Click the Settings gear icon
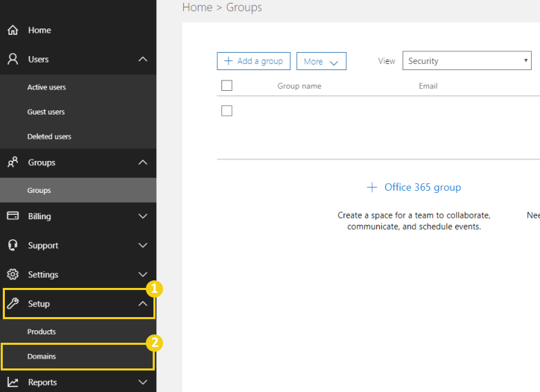The height and width of the screenshot is (392, 540). 12,275
